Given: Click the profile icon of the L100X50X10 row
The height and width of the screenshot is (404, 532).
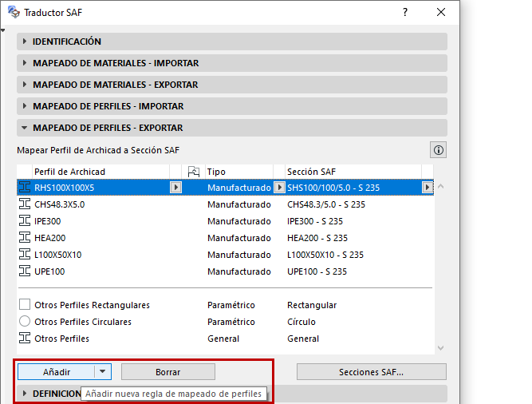Looking at the screenshot, I should (x=25, y=254).
